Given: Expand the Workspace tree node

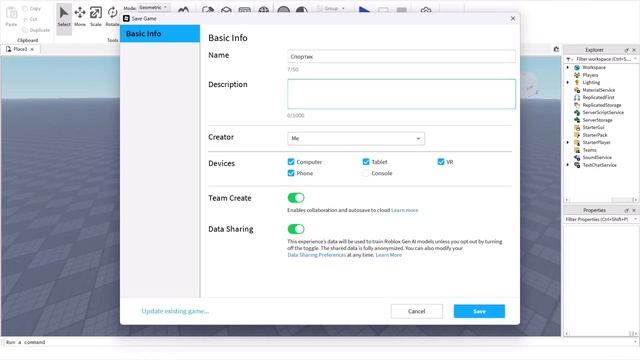Looking at the screenshot, I should [x=568, y=67].
